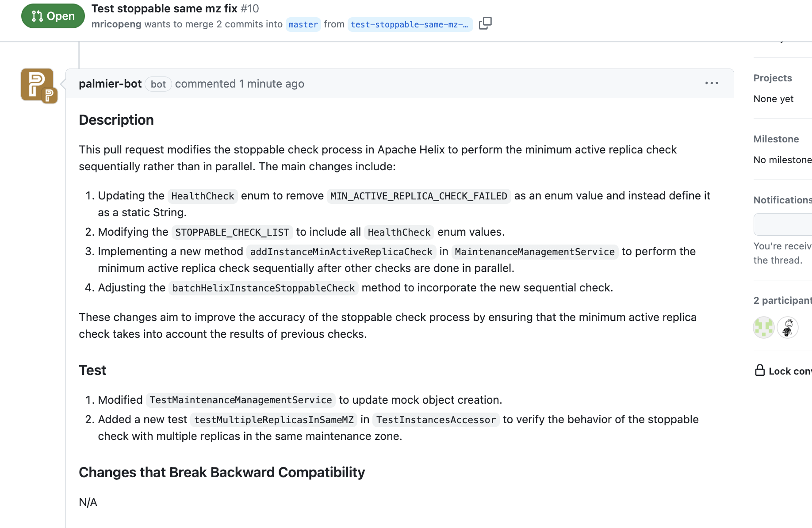Click the #10 pull request number

(250, 8)
